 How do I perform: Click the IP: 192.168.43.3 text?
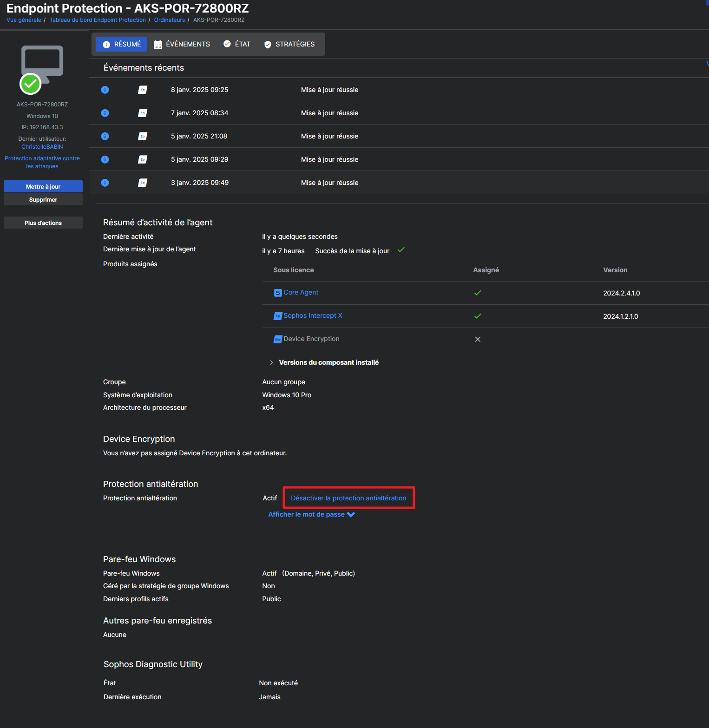42,127
